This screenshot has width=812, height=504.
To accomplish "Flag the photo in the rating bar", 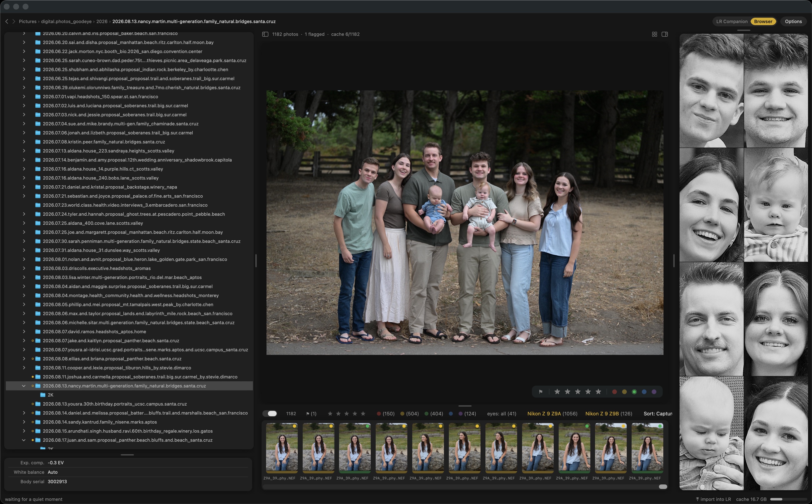I will (x=541, y=392).
